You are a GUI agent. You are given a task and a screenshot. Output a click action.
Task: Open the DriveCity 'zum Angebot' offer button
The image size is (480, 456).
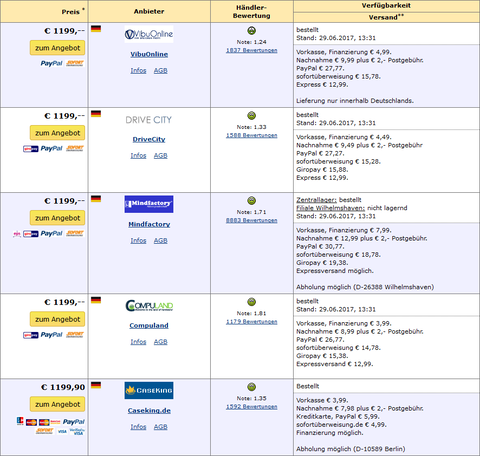coord(57,133)
